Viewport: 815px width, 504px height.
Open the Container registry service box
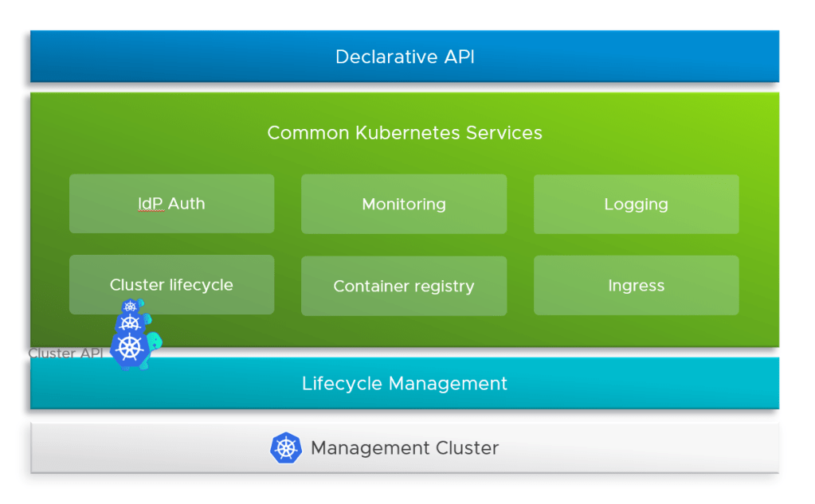(x=403, y=286)
